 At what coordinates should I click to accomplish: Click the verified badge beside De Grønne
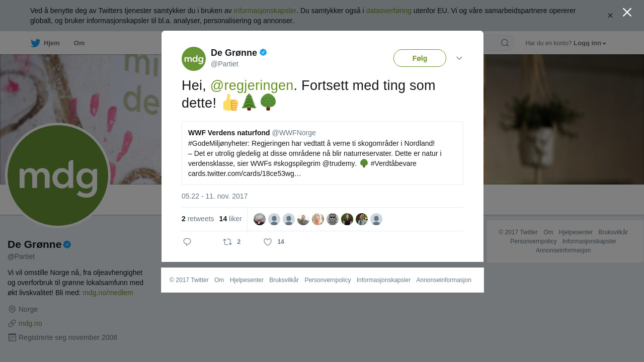(263, 52)
